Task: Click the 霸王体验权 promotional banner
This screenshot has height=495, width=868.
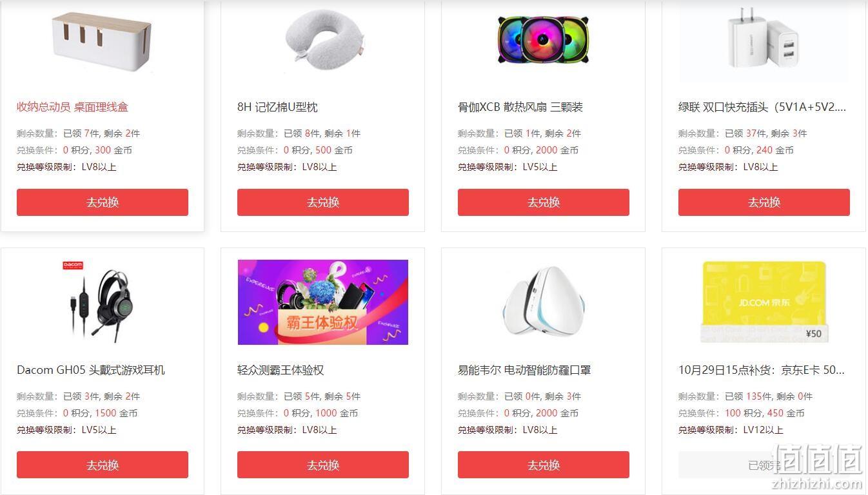Action: (323, 302)
